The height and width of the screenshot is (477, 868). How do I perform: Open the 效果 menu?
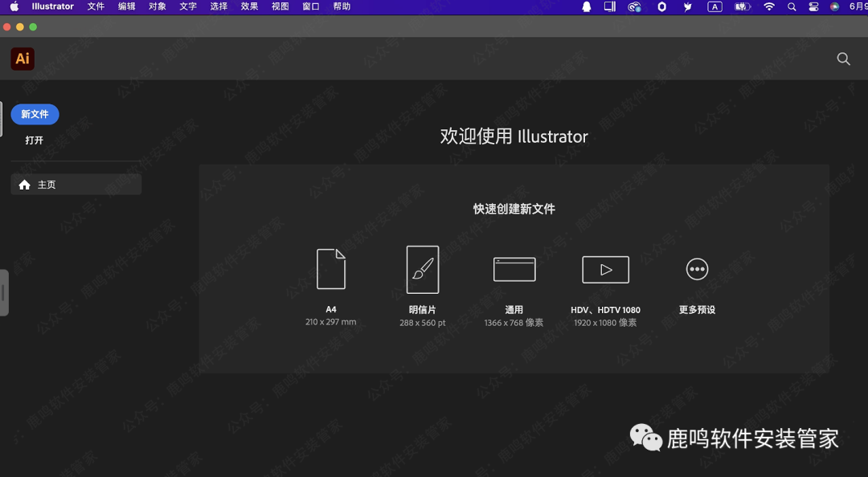[248, 6]
